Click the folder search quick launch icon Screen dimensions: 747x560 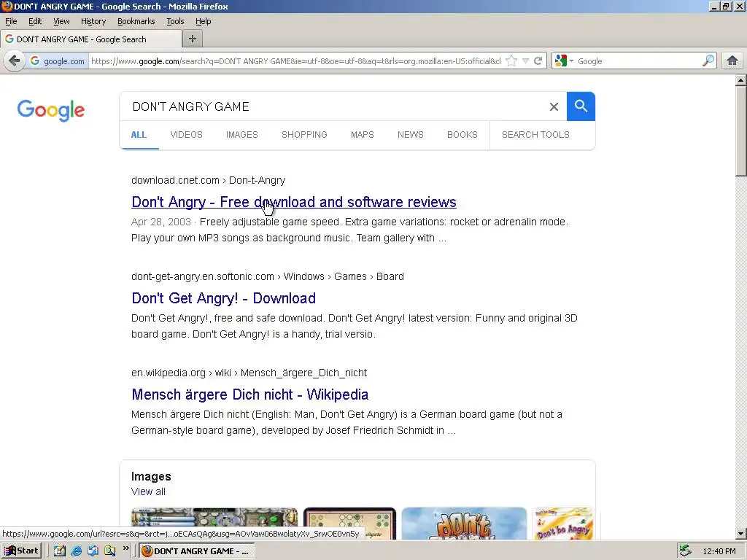click(110, 551)
